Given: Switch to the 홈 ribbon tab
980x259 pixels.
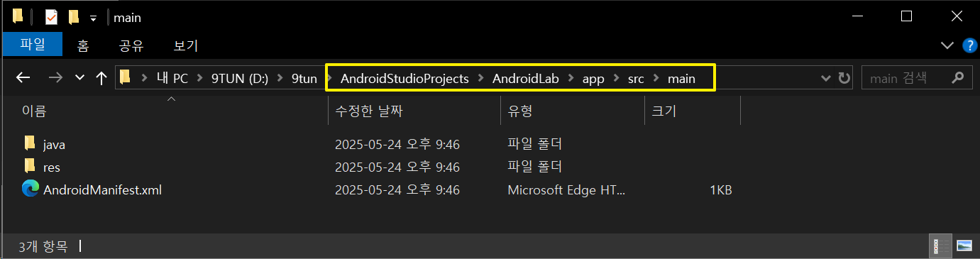Looking at the screenshot, I should tap(83, 46).
